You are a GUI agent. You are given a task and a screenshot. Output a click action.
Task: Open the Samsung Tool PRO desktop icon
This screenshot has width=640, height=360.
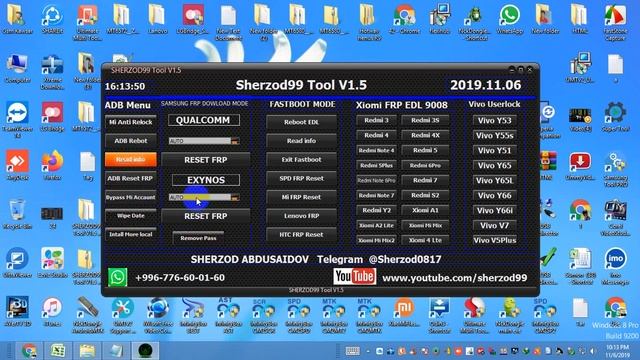616,169
